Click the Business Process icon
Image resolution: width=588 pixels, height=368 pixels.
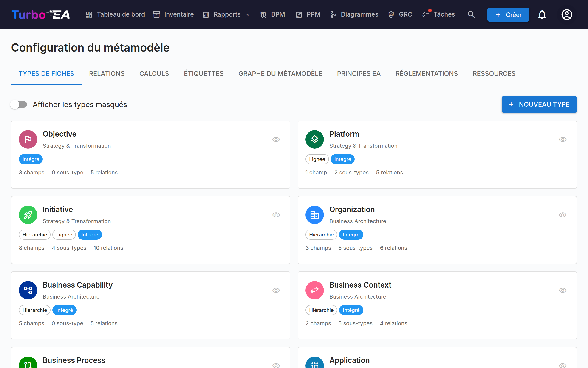[28, 363]
